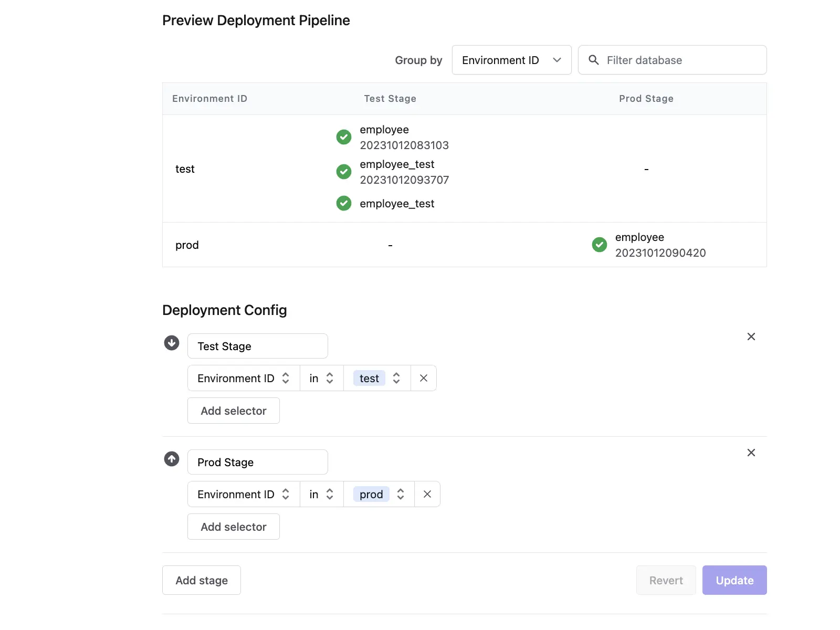The width and height of the screenshot is (840, 630).
Task: Click the green check beside employee_test 20231012093707
Action: coord(343,172)
